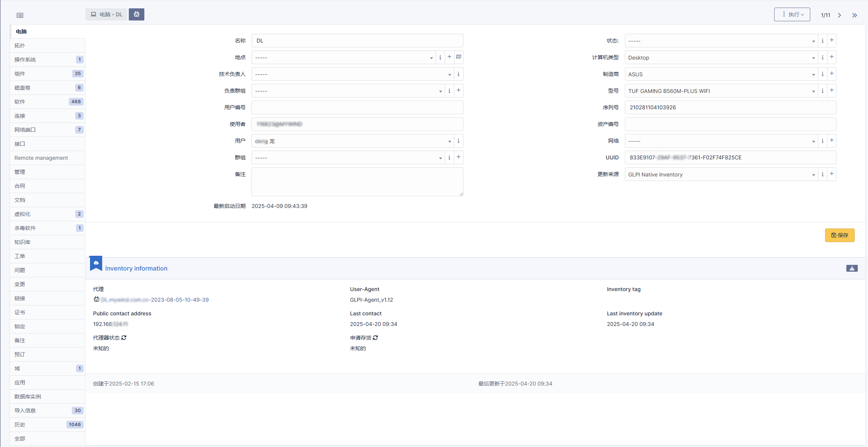Show info icon for 状态 field

pos(823,41)
